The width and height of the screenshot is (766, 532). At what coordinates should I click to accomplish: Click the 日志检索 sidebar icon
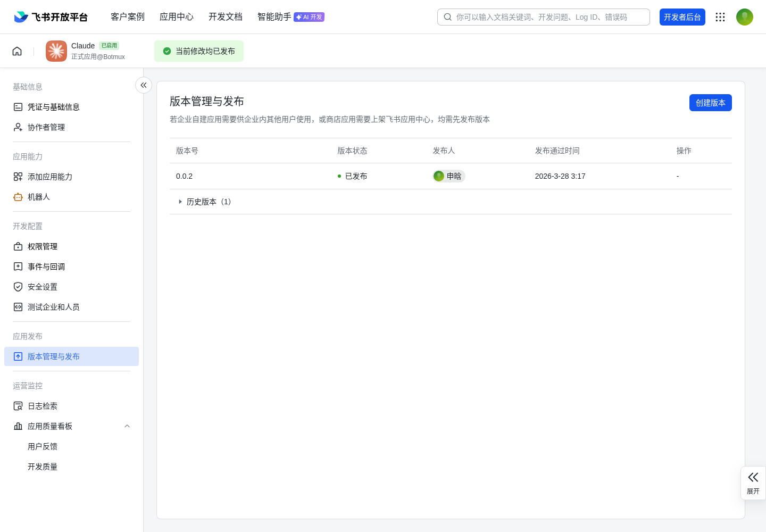(x=18, y=406)
